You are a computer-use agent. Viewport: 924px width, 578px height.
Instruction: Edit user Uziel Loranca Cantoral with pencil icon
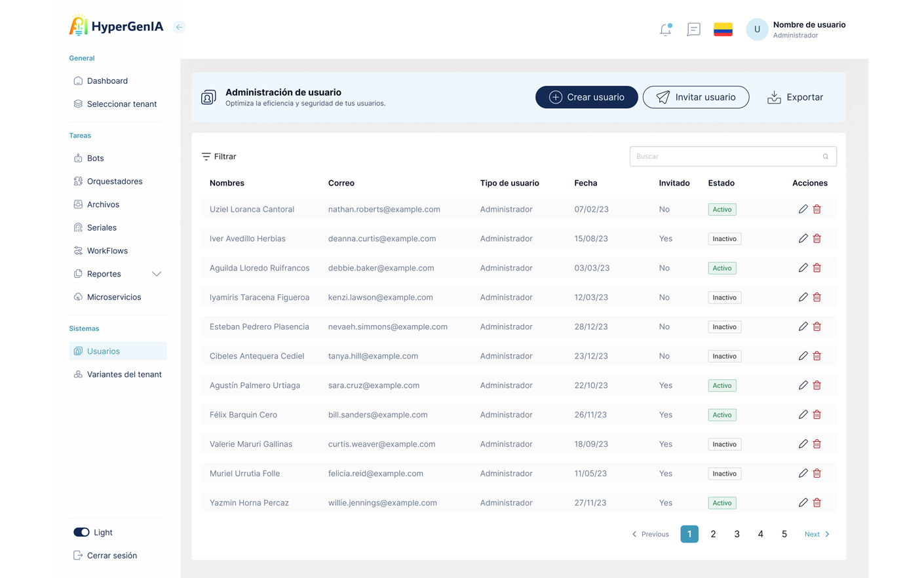pyautogui.click(x=803, y=209)
